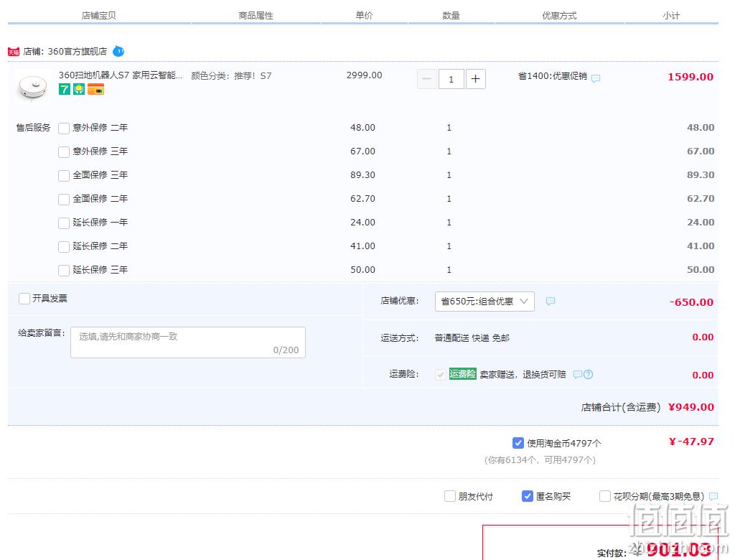Image resolution: width=735 pixels, height=560 pixels.
Task: Click the -650.00 store discount amount
Action: pos(691,302)
